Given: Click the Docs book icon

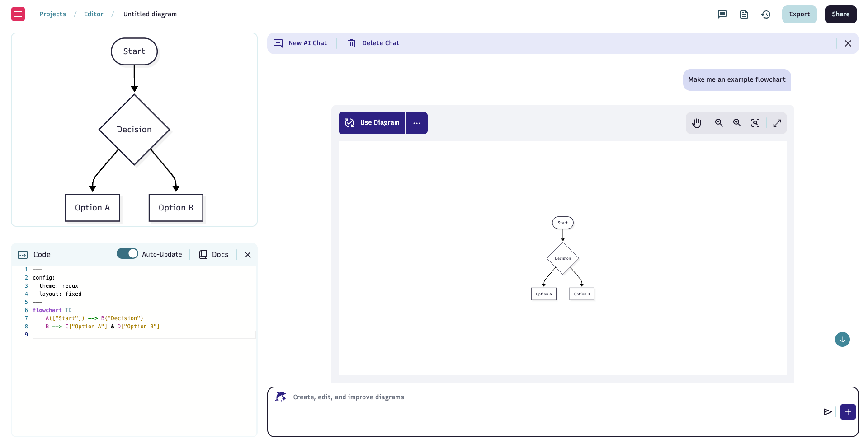Looking at the screenshot, I should point(203,255).
